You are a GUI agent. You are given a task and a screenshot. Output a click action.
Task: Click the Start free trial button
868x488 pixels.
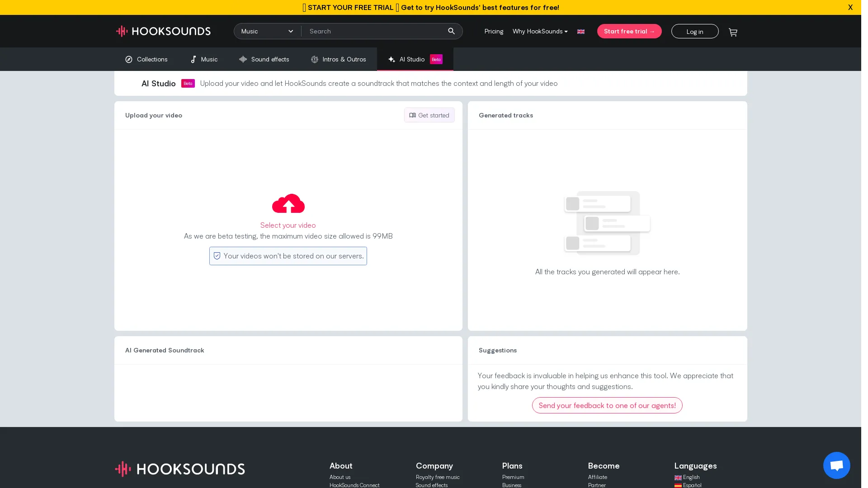click(629, 31)
